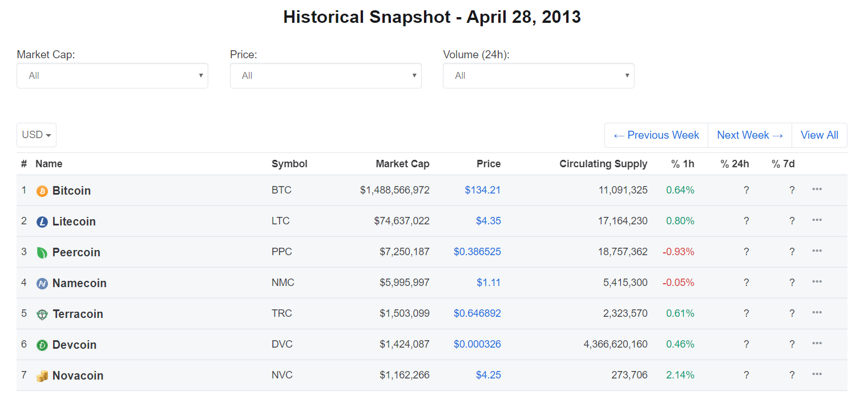Viewport: 868px width, 399px height.
Task: Click Peercoin's market cap $7,250,187
Action: [405, 252]
